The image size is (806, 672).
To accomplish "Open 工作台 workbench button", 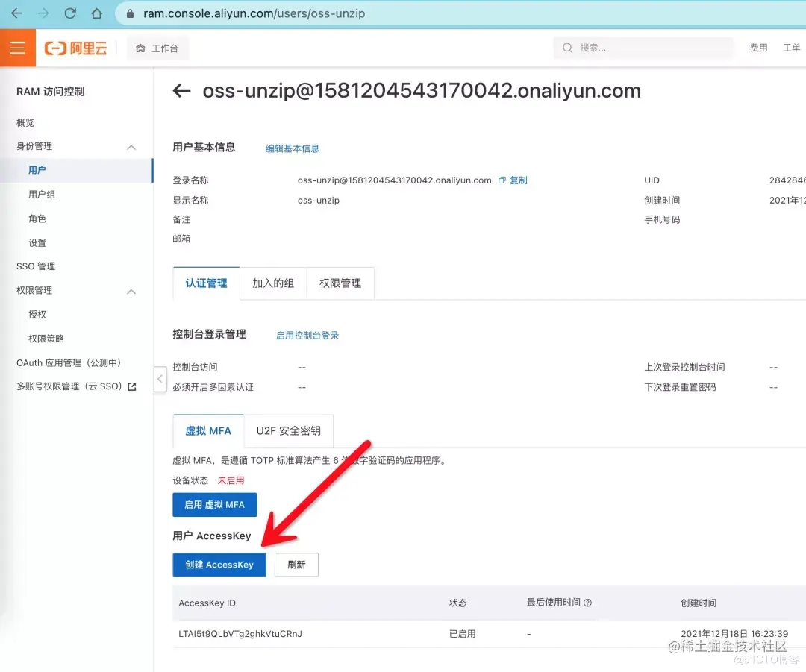I will [157, 48].
